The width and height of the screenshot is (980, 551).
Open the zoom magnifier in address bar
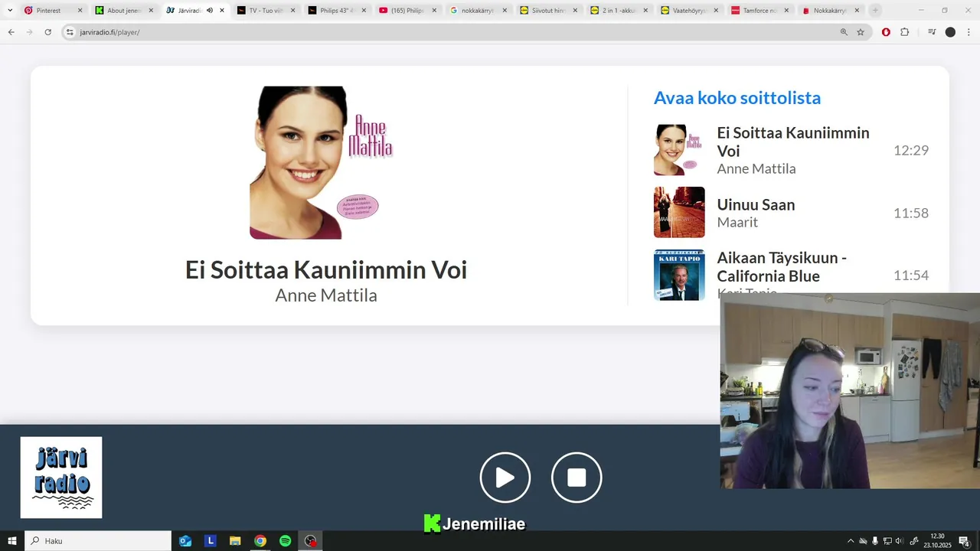click(x=844, y=32)
